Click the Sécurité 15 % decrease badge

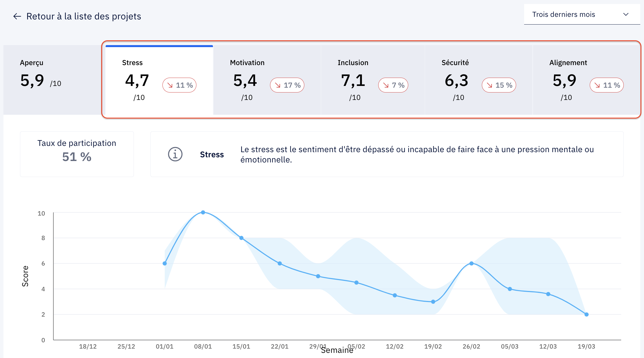click(x=499, y=85)
